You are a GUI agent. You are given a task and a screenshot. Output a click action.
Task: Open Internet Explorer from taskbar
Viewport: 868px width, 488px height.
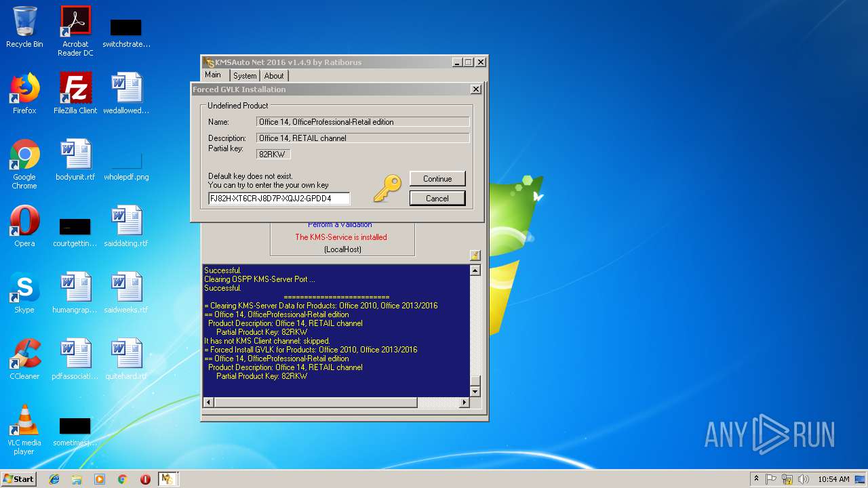click(x=54, y=479)
